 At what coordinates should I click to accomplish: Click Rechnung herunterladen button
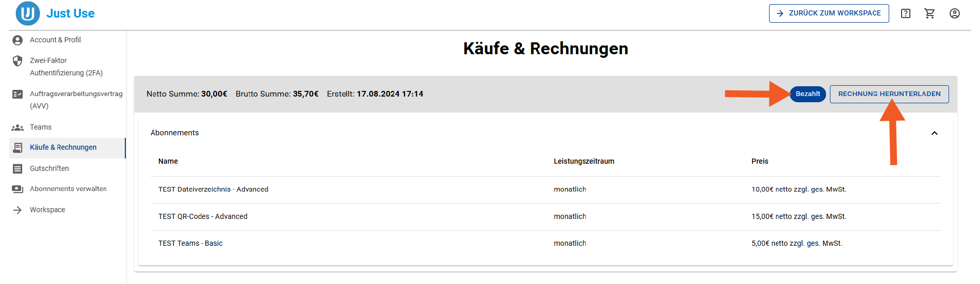[x=889, y=94]
